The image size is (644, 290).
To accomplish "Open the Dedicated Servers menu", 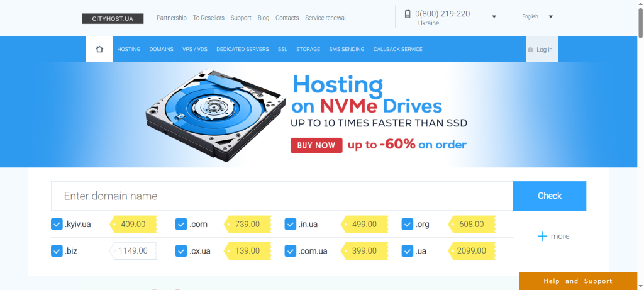I will point(242,49).
